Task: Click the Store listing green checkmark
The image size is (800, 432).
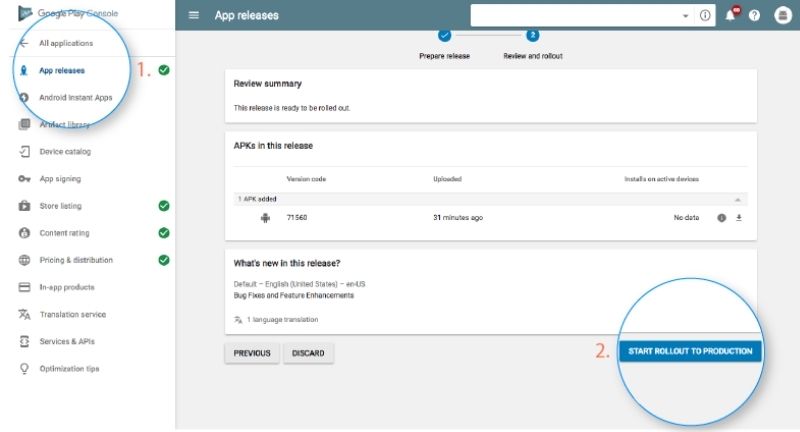Action: [164, 206]
